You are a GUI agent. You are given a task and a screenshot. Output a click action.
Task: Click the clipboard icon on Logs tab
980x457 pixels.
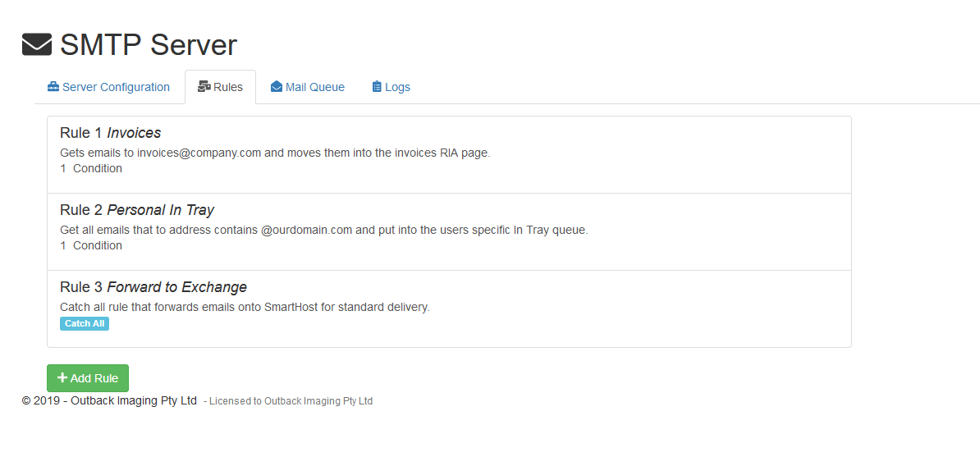coord(377,87)
